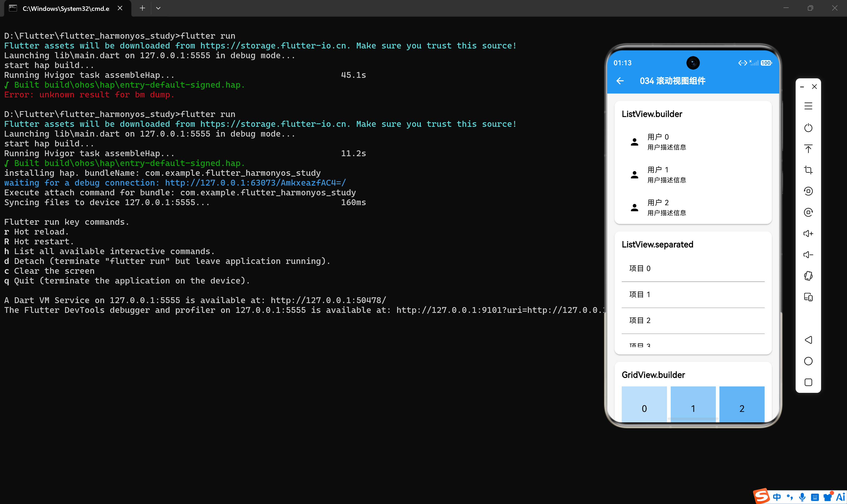
Task: Lower emulator volume with speaker minus icon
Action: (x=808, y=255)
